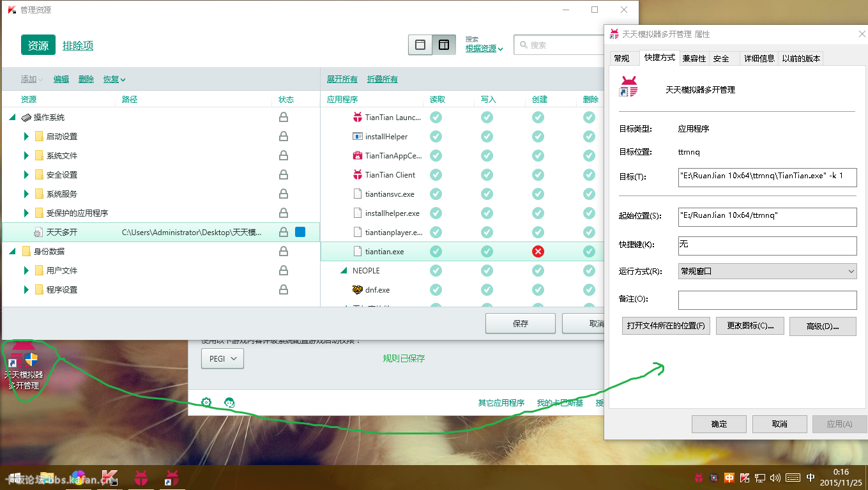Toggle create permission for installhelper.exe
The width and height of the screenshot is (868, 490).
[538, 213]
